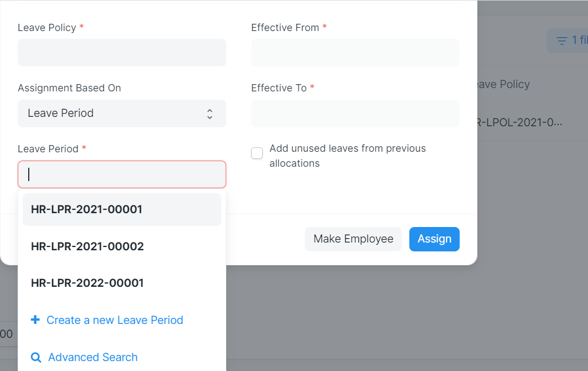Click the 1 filter button
The width and height of the screenshot is (588, 371).
(x=573, y=40)
